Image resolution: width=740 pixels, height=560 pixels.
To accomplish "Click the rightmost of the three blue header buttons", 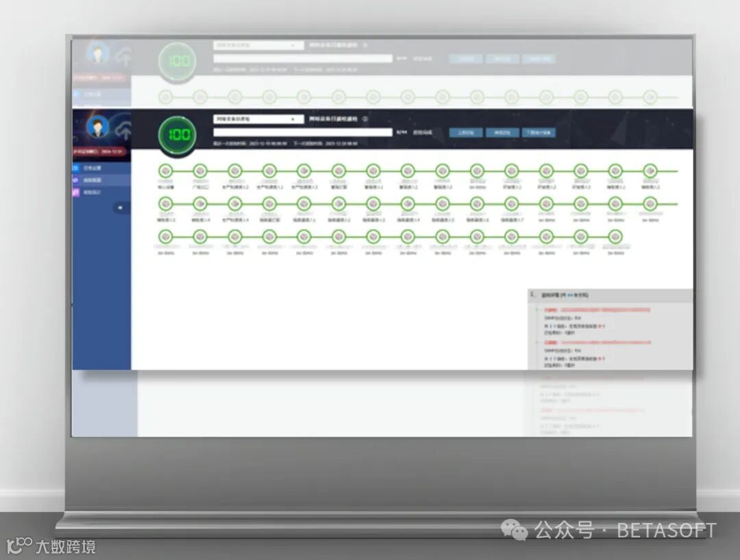I will tap(539, 133).
